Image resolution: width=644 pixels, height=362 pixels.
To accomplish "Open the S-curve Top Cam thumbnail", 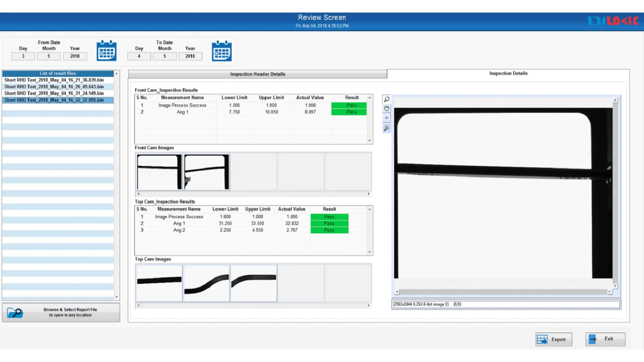I will point(206,283).
